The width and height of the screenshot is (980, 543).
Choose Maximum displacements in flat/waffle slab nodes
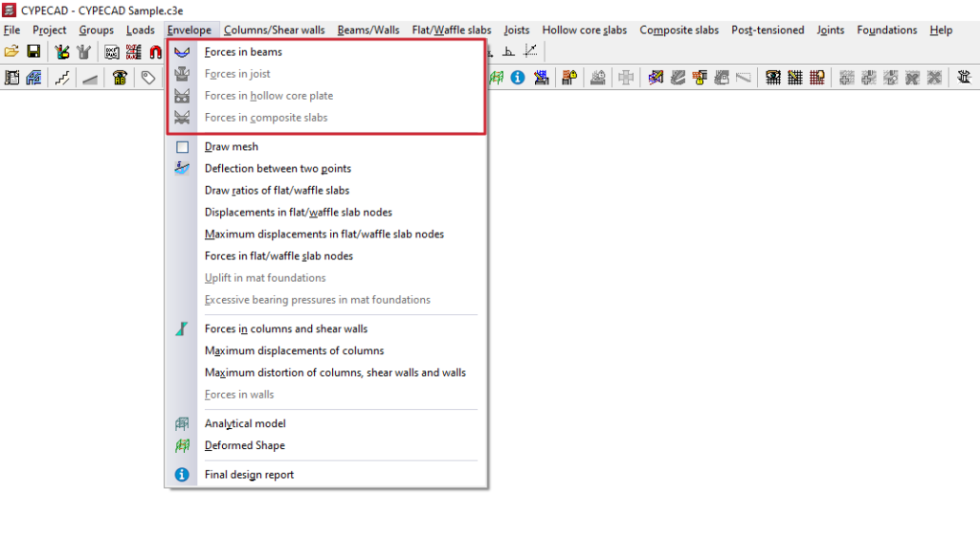click(x=325, y=234)
